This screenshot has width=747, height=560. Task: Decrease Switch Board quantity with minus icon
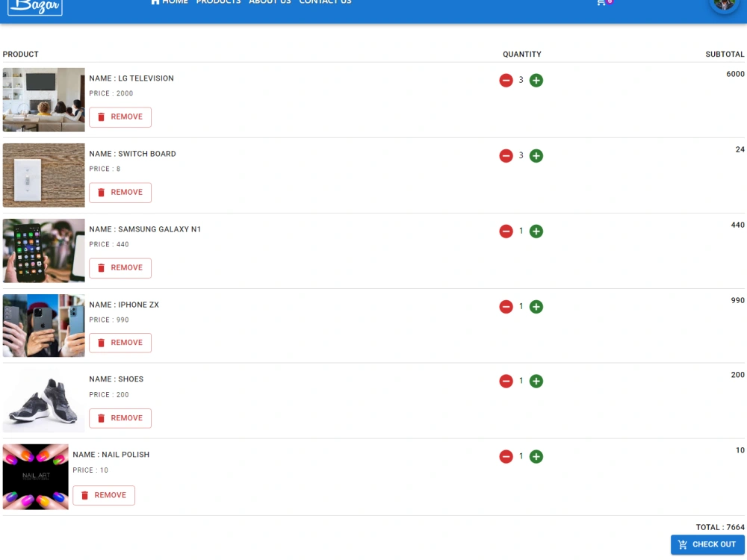[x=506, y=156]
